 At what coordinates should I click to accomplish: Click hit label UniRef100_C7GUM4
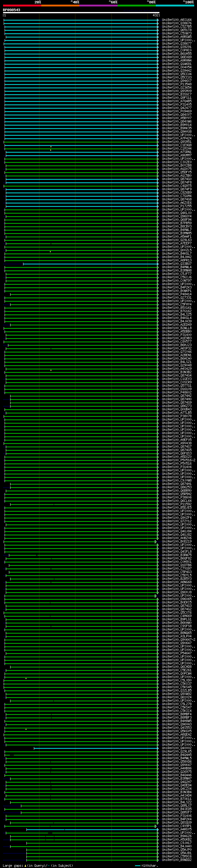pos(176,196)
